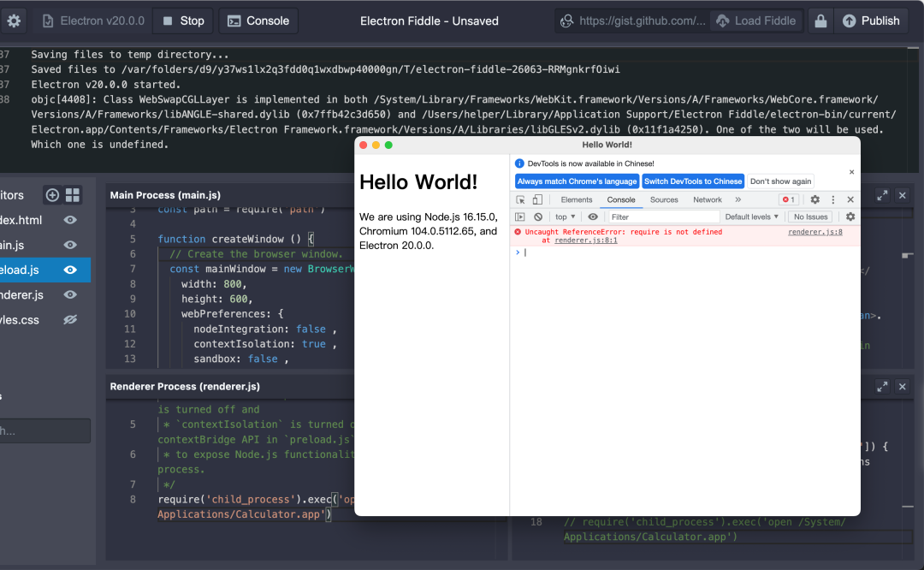Create a live expression with eye icon

coord(593,217)
